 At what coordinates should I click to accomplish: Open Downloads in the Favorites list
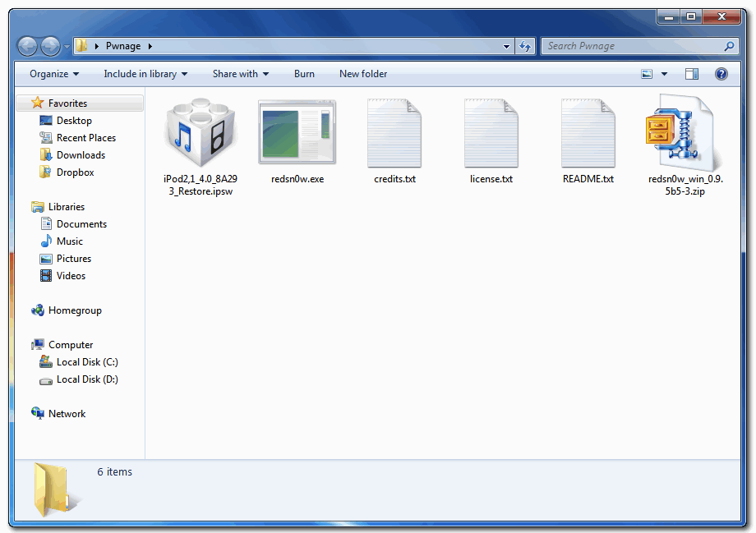click(x=81, y=155)
